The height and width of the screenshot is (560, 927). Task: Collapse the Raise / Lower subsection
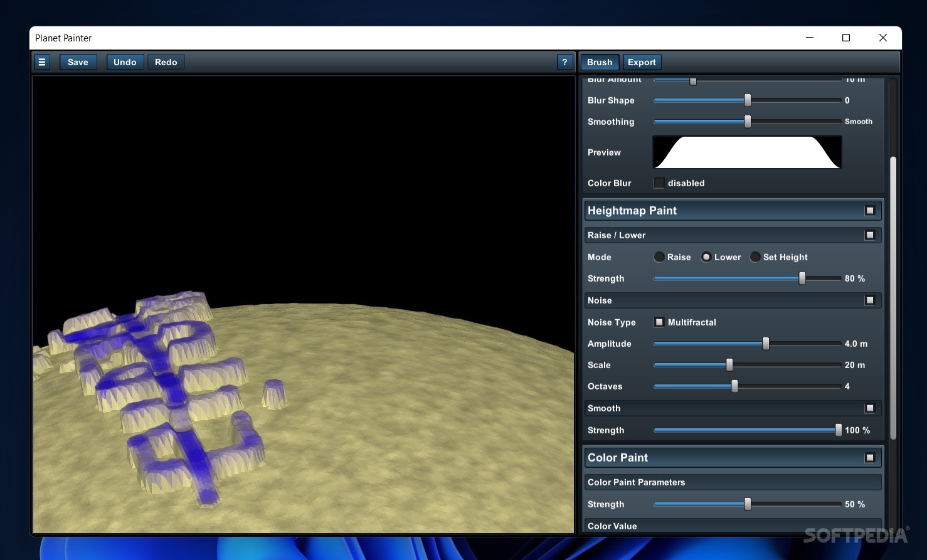(870, 235)
